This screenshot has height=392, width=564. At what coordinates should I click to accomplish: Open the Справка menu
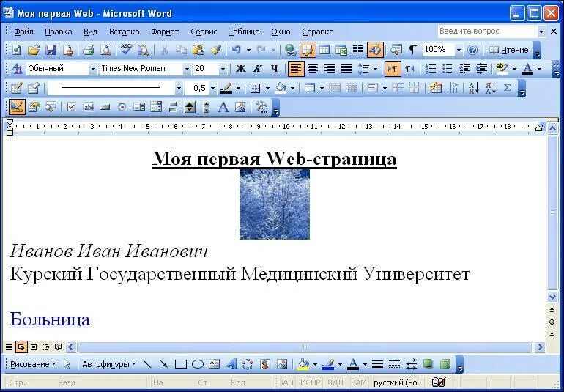click(x=318, y=32)
